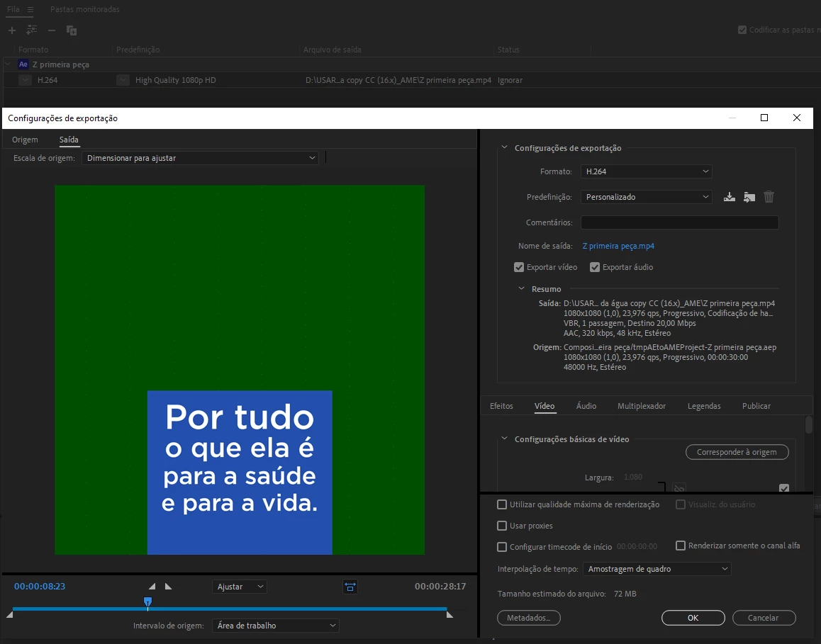
Task: Collapse Configurações básicas de vídeo section
Action: click(x=504, y=439)
